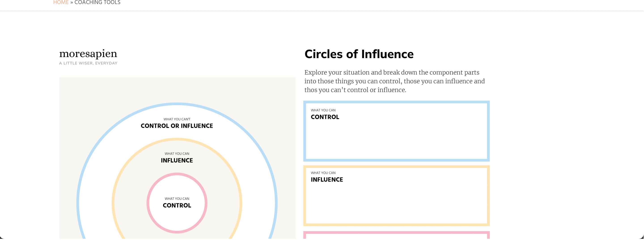Image resolution: width=644 pixels, height=241 pixels.
Task: Click the 'WHAT YOU CAN' caption in the yellow box
Action: coord(323,173)
